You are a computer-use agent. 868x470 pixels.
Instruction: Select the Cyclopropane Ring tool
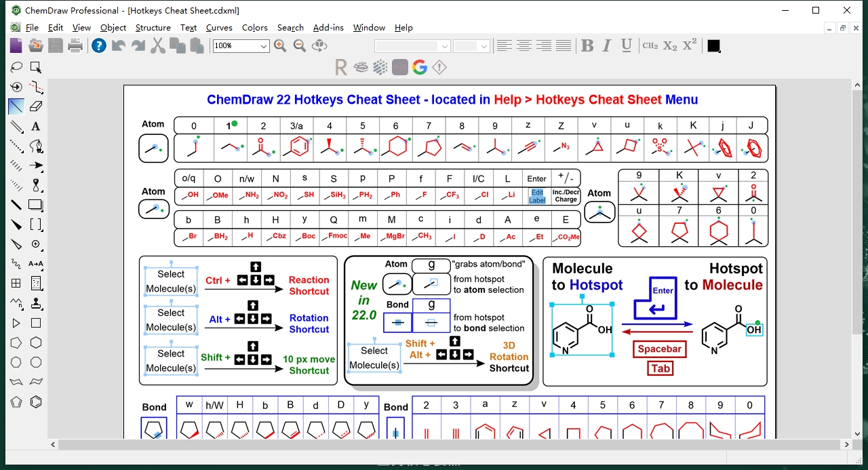pyautogui.click(x=16, y=324)
